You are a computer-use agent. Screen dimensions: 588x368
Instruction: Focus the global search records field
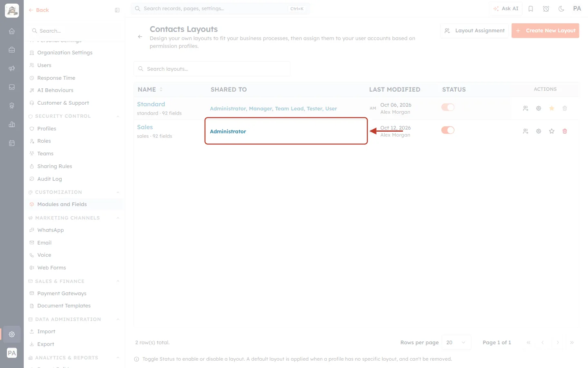coord(220,9)
